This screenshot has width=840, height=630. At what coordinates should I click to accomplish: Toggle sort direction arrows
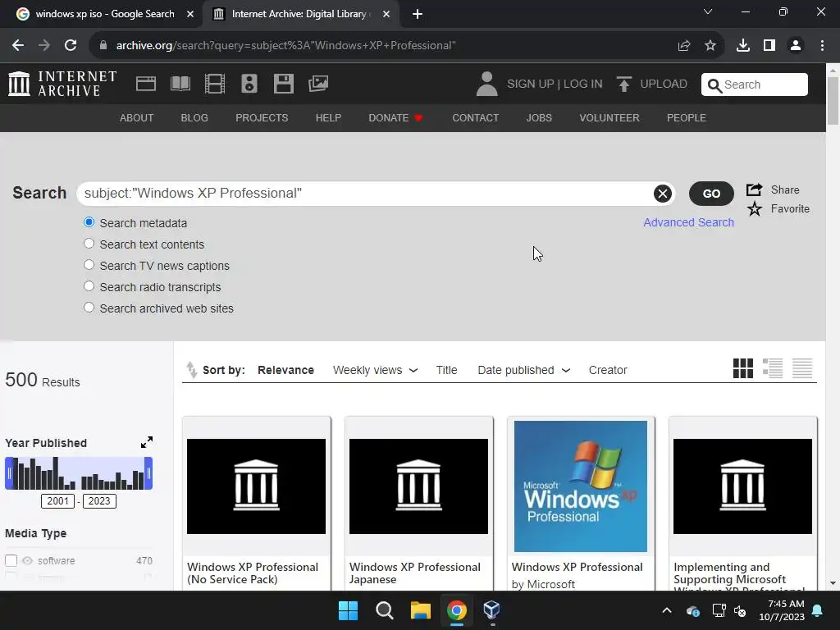(191, 370)
